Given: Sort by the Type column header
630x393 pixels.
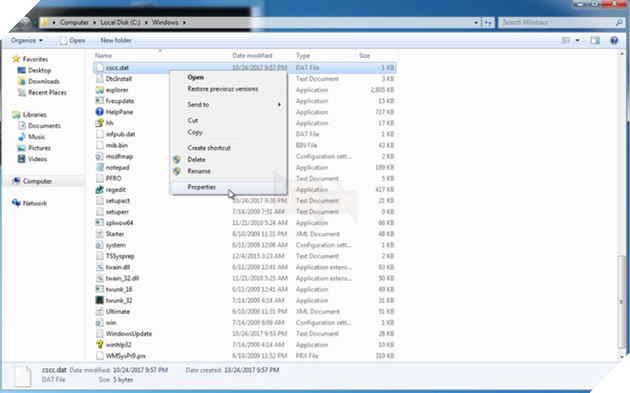Looking at the screenshot, I should (x=303, y=55).
